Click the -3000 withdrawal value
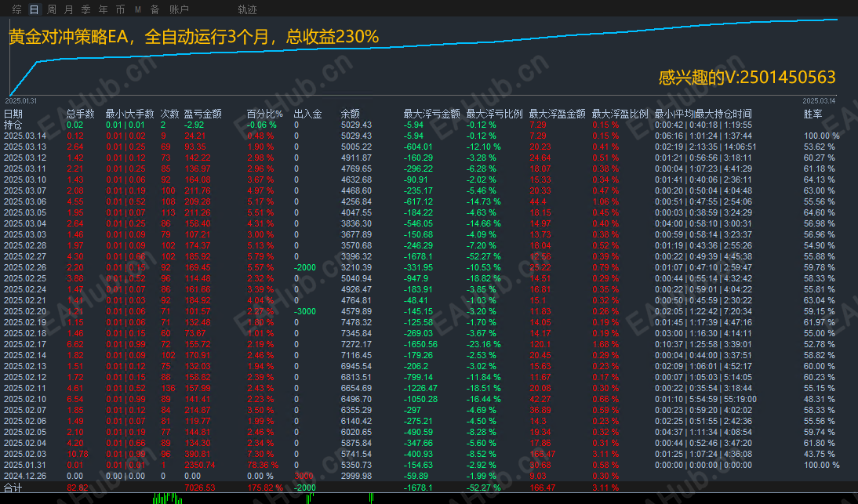Image resolution: width=858 pixels, height=504 pixels. [305, 311]
